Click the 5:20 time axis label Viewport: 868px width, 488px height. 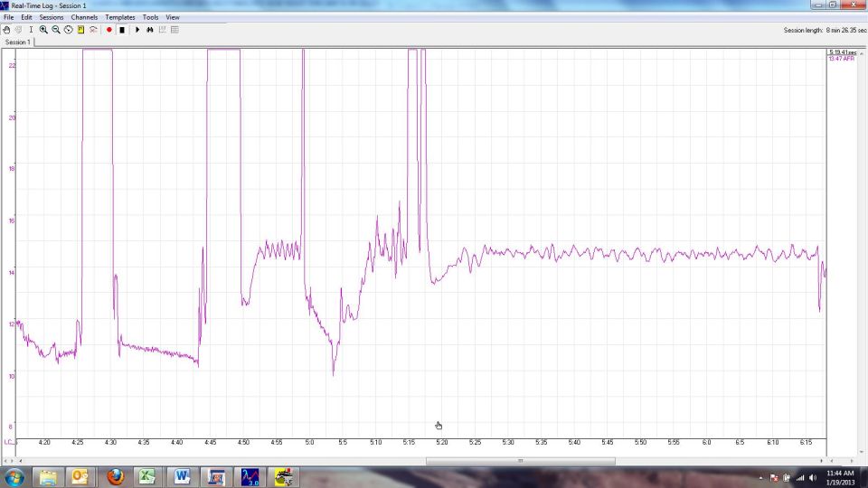tap(442, 443)
